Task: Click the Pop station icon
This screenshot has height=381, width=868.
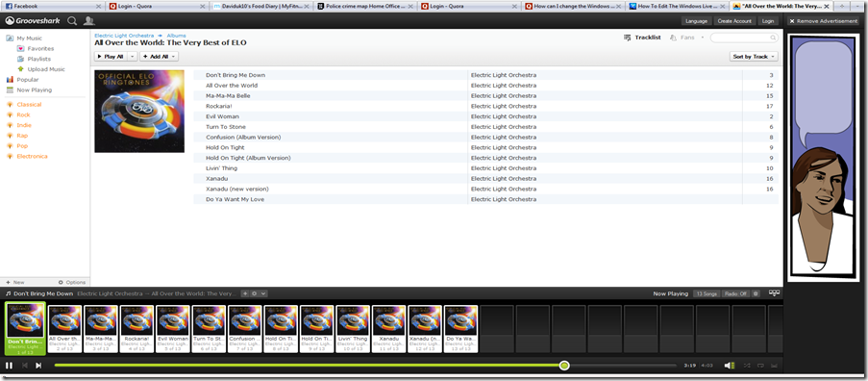Action: coord(10,145)
